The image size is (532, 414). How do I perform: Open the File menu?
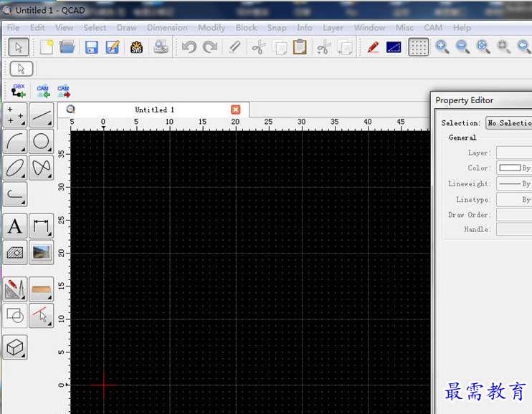tap(13, 27)
